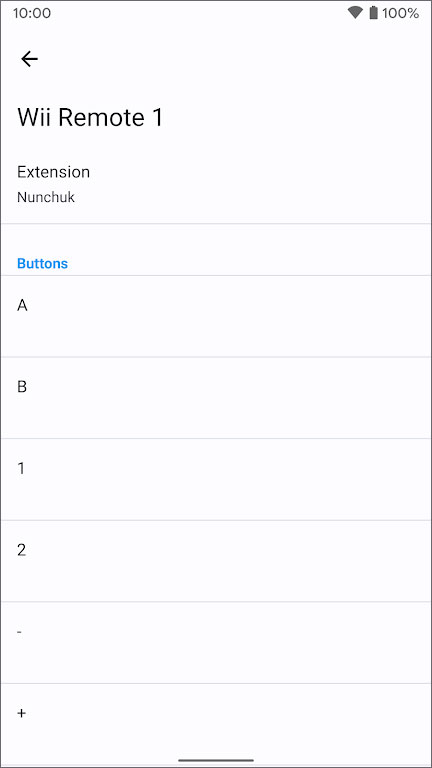This screenshot has height=768, width=432.
Task: Change the Nunchuk extension value
Action: 46,197
